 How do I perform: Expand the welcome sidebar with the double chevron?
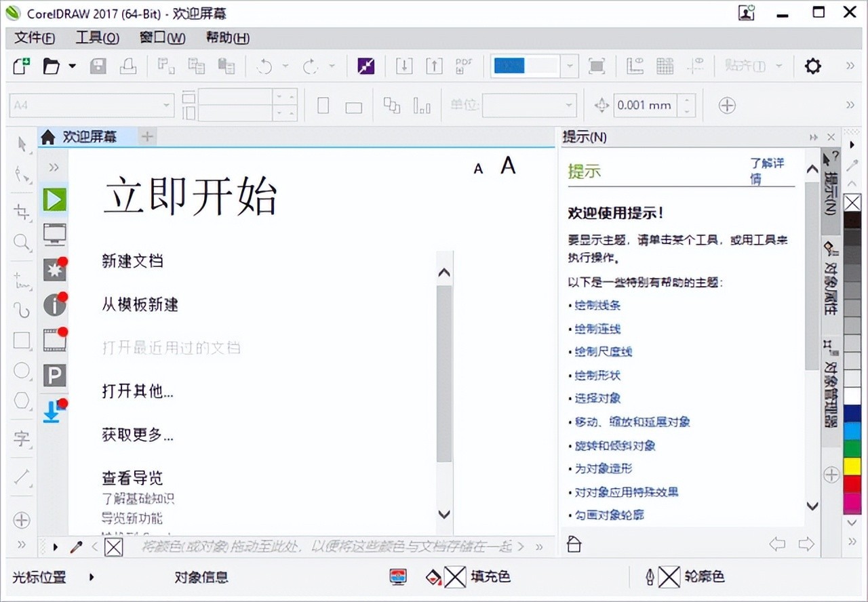pyautogui.click(x=54, y=167)
